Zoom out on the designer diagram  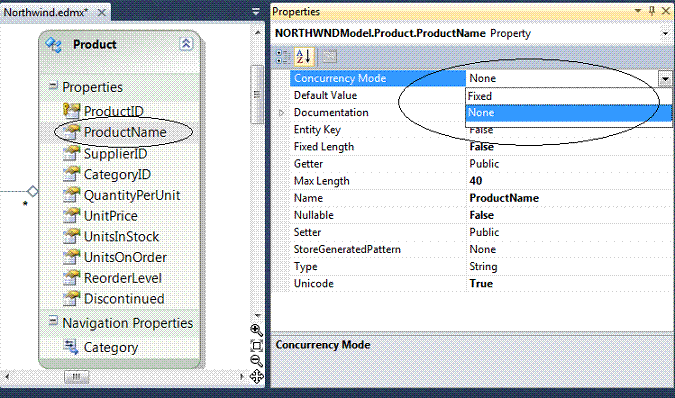257,361
